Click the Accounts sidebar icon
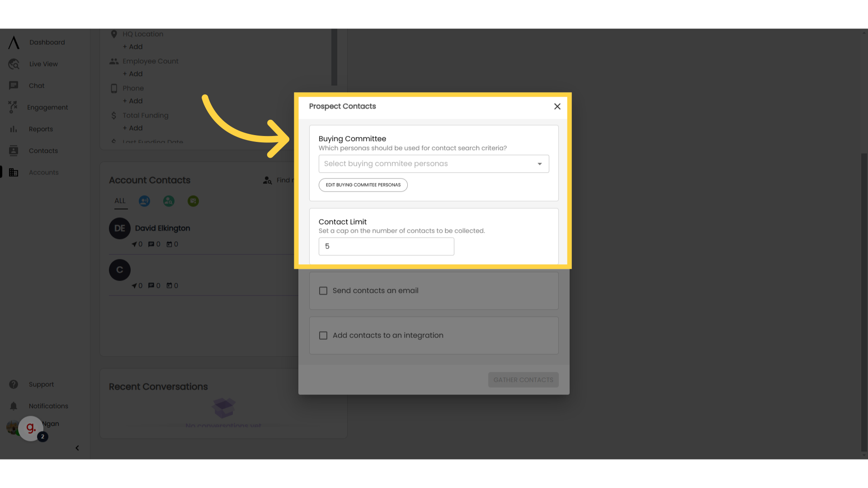This screenshot has width=868, height=488. pos(13,172)
